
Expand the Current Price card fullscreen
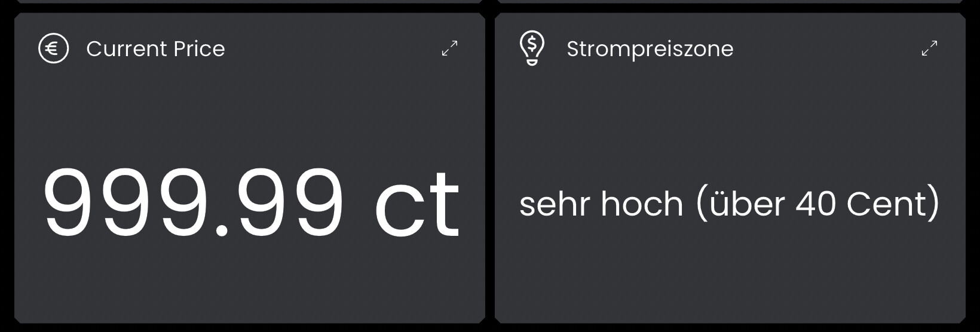pyautogui.click(x=450, y=48)
